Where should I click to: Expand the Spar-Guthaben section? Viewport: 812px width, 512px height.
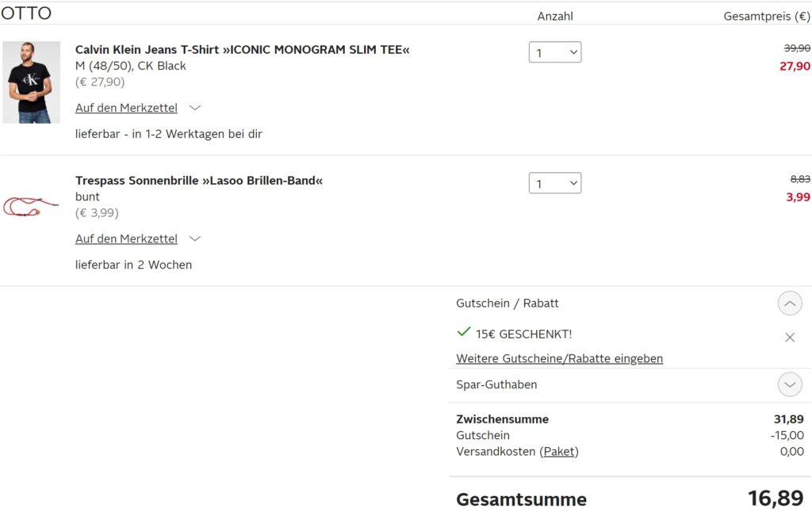tap(790, 384)
